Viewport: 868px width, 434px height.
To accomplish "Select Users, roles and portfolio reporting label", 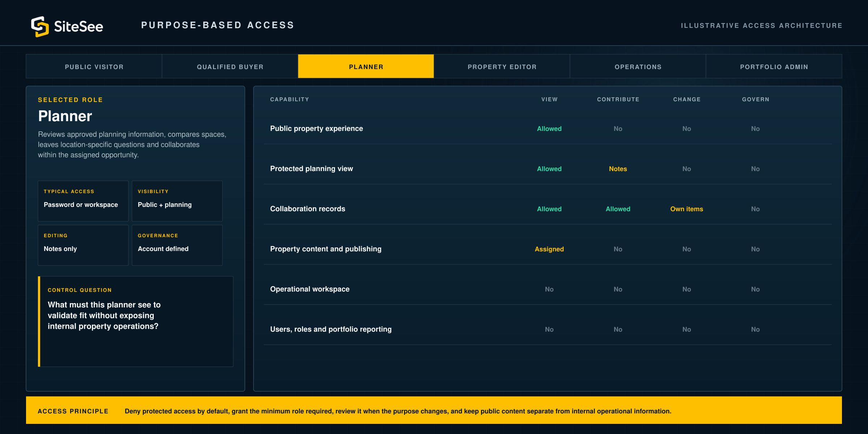I will [x=331, y=329].
